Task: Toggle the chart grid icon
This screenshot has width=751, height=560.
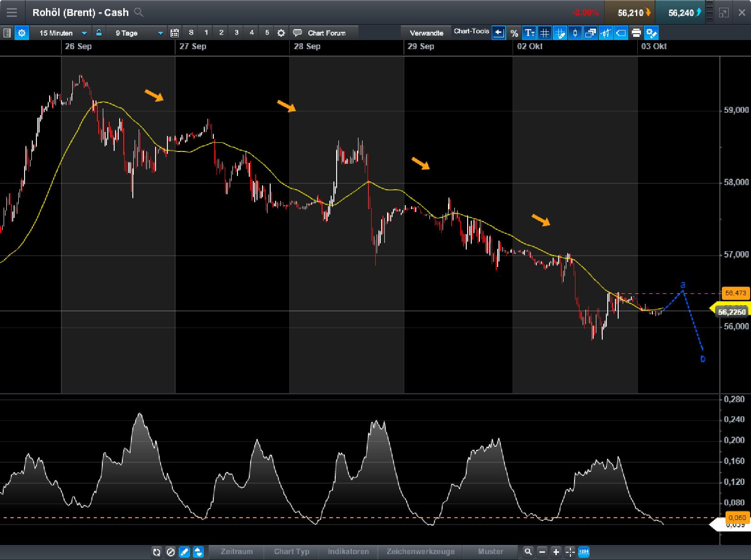Action: click(x=544, y=33)
